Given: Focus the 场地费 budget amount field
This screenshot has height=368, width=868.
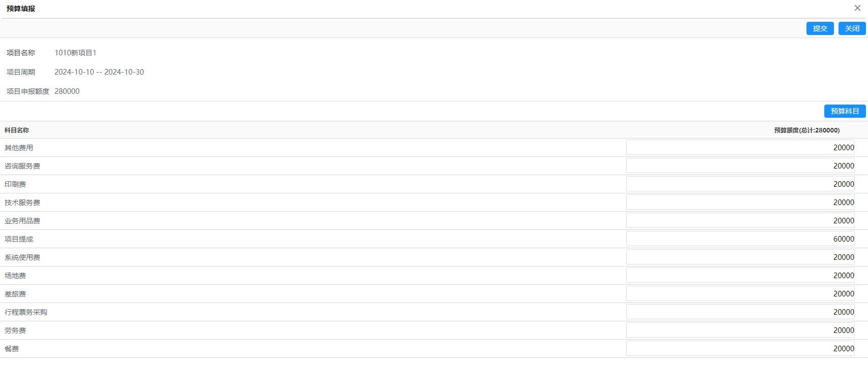Looking at the screenshot, I should (x=740, y=276).
